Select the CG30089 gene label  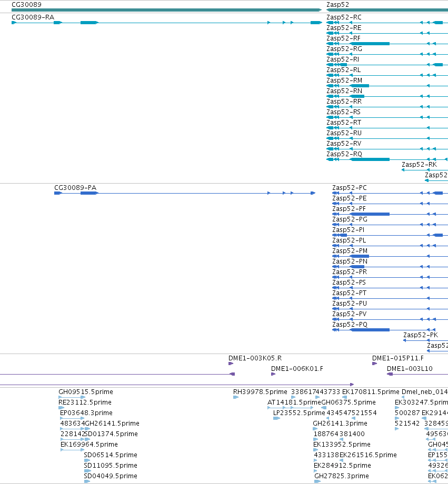click(26, 5)
